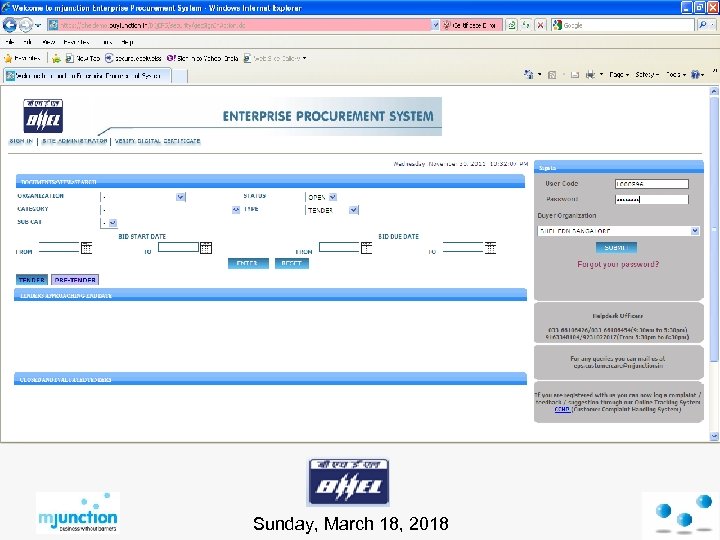Click the SUBMIT login button

616,248
